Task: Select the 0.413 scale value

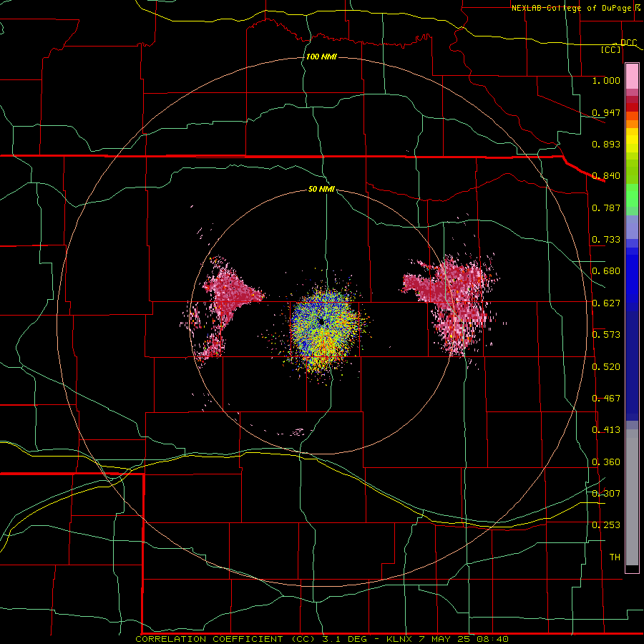Action: 606,430
